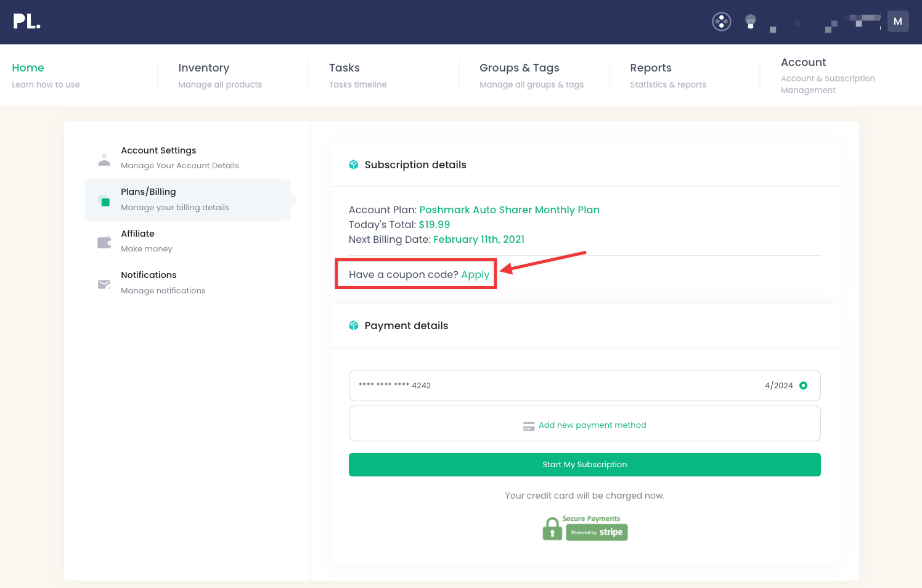Click the PL. logo in header
The height and width of the screenshot is (588, 922).
tap(27, 22)
